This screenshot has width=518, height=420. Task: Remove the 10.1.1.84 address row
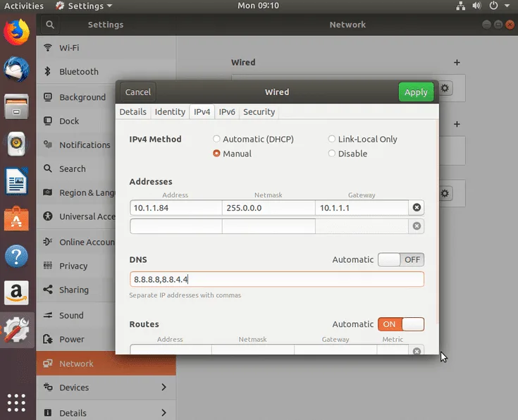click(x=417, y=207)
